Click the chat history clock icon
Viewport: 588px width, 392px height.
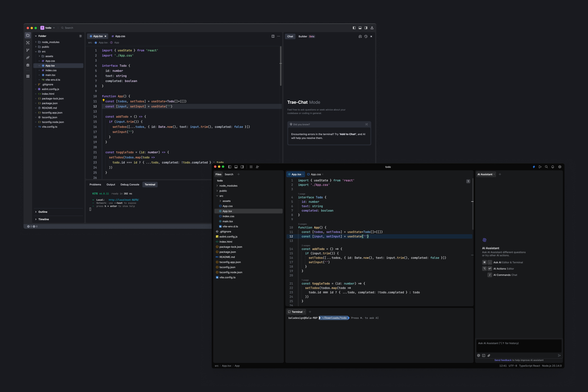tap(366, 36)
